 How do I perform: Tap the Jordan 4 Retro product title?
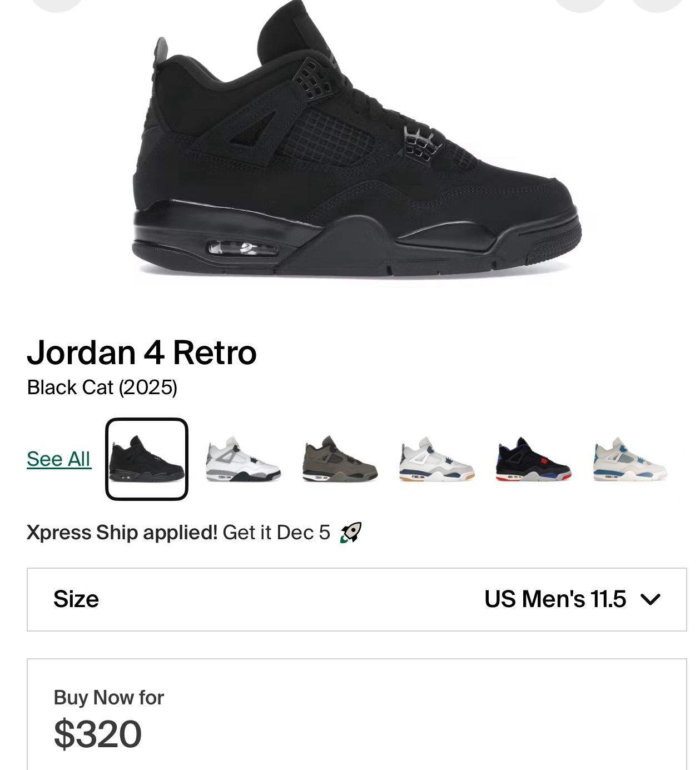pyautogui.click(x=142, y=352)
